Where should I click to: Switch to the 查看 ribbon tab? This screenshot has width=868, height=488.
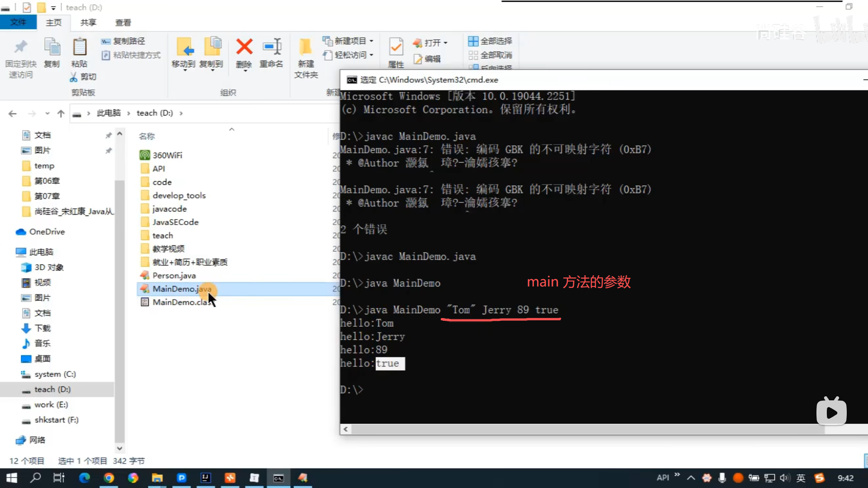pos(123,23)
